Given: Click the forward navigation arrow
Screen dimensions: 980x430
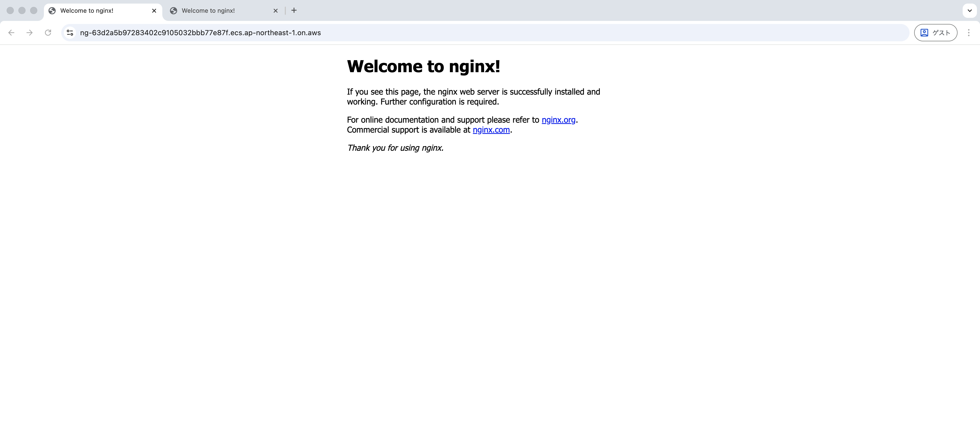Looking at the screenshot, I should tap(30, 33).
